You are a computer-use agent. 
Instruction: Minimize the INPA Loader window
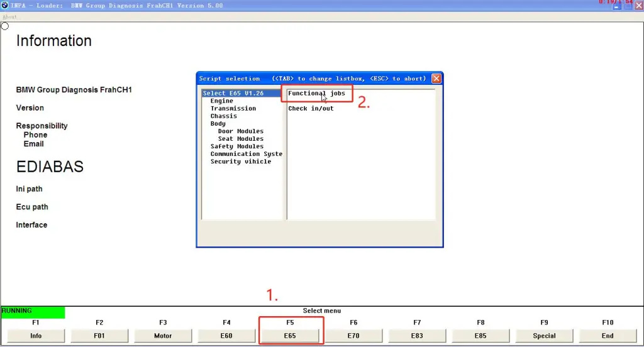616,6
